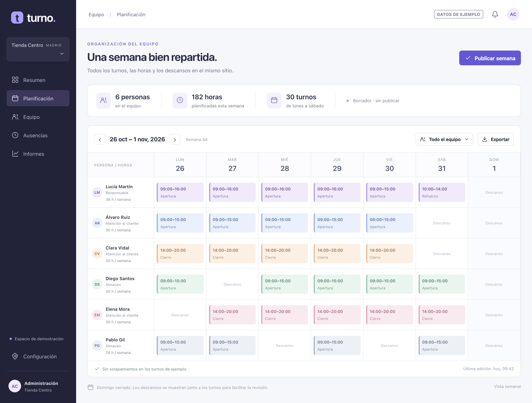The width and height of the screenshot is (532, 403).
Task: Open Ausencias in the sidebar
Action: (38, 135)
